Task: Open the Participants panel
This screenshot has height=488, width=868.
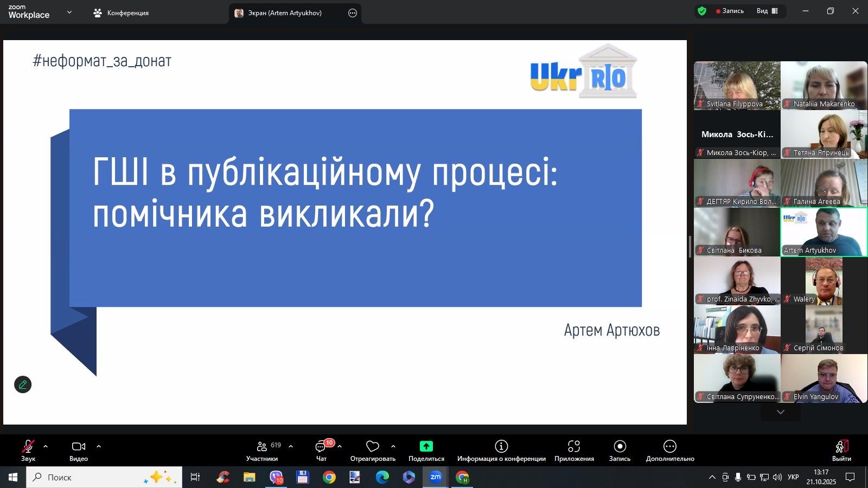Action: 262,451
